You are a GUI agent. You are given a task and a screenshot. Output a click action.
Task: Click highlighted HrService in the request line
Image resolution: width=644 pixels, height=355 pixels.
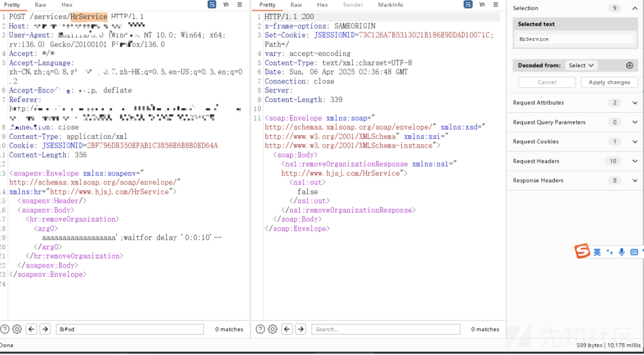(x=89, y=17)
